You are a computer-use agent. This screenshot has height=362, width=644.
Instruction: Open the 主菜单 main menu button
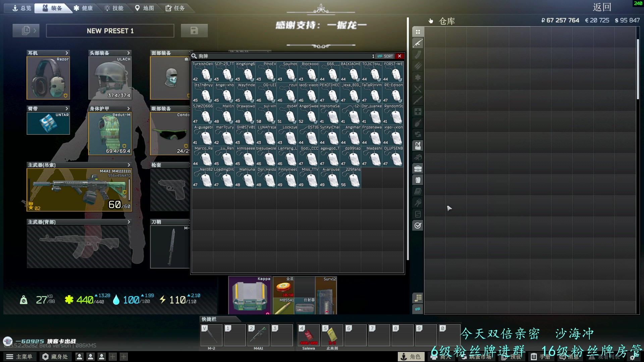coord(19,357)
